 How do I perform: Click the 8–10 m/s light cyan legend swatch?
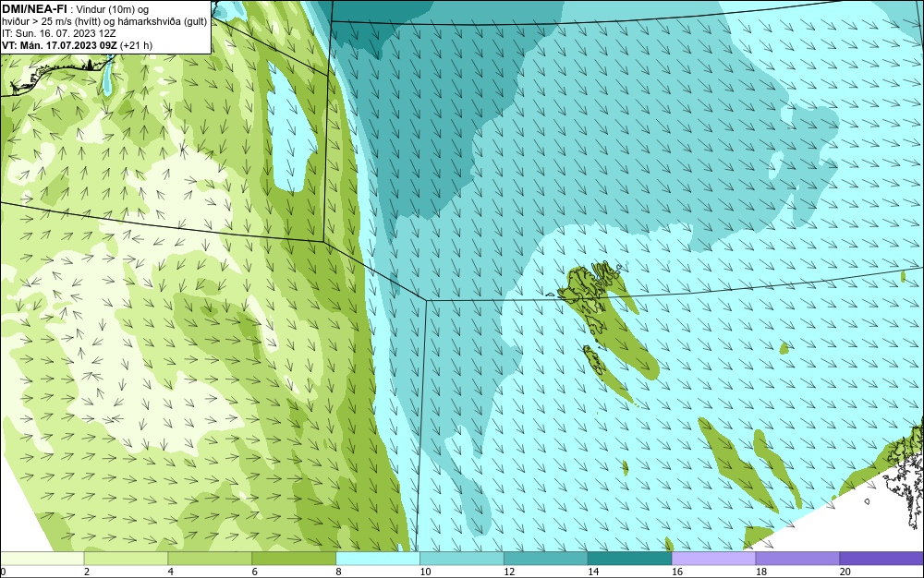pos(378,559)
